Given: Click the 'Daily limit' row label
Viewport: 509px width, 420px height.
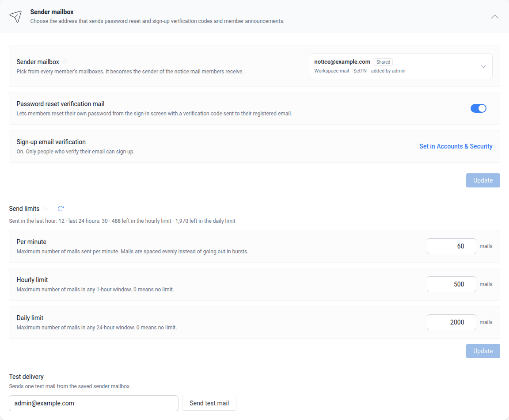Looking at the screenshot, I should pos(30,318).
